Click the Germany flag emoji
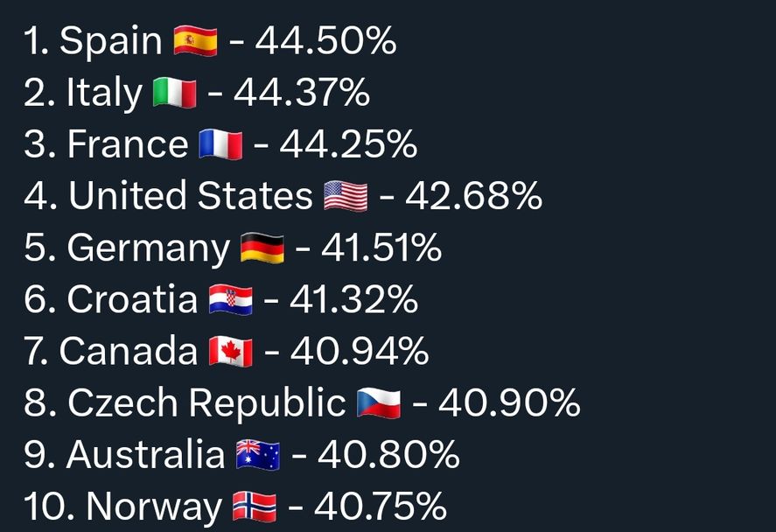Viewport: 776px width, 532px height. pos(262,248)
